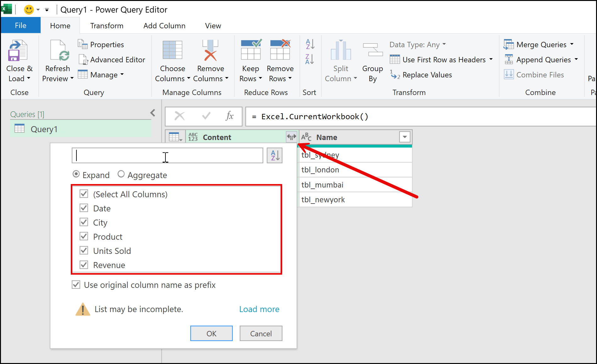Image resolution: width=597 pixels, height=364 pixels.
Task: Open the Add Column tab
Action: (x=164, y=26)
